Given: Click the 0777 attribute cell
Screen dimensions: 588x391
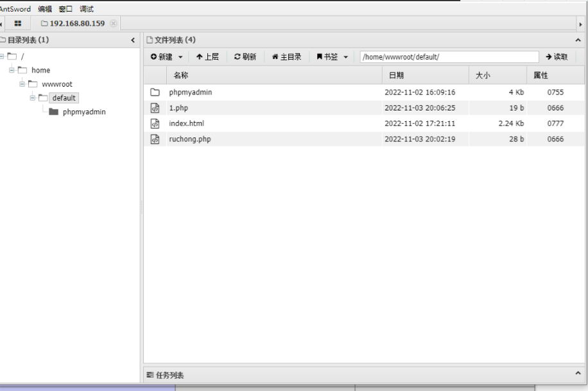Looking at the screenshot, I should [555, 123].
